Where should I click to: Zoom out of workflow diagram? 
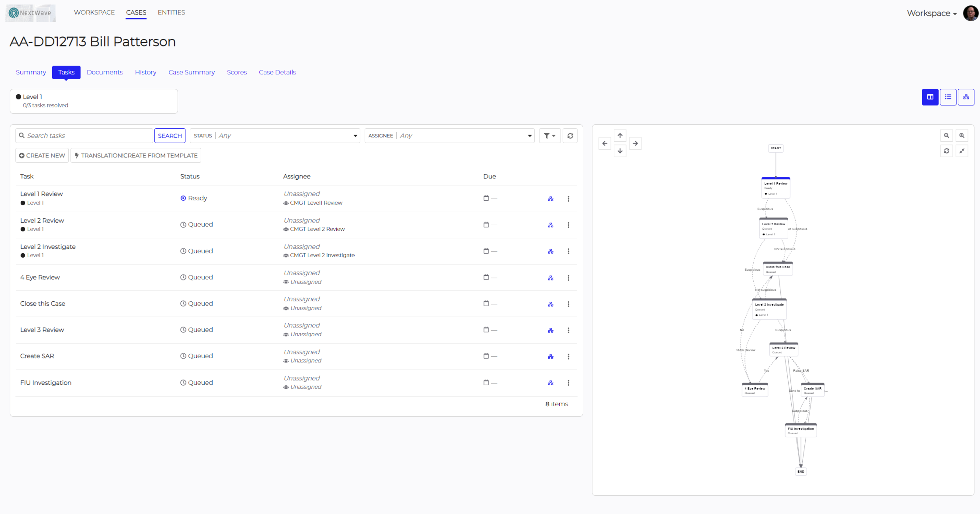tap(946, 136)
